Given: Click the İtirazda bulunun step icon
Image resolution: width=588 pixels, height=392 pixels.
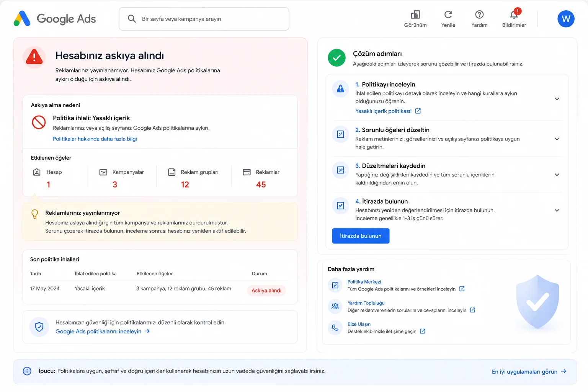Looking at the screenshot, I should coord(340,206).
